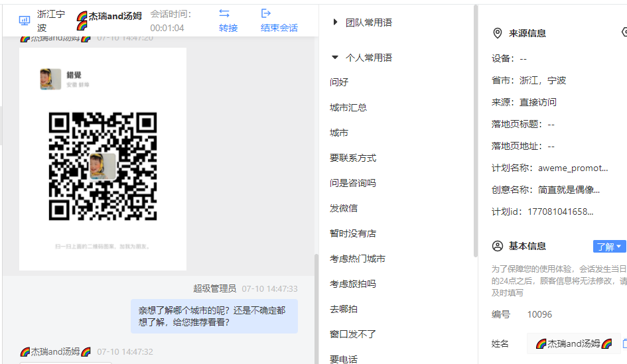Viewport: 627px width, 364px height.
Task: Collapse the 个人常用语 section
Action: click(335, 58)
